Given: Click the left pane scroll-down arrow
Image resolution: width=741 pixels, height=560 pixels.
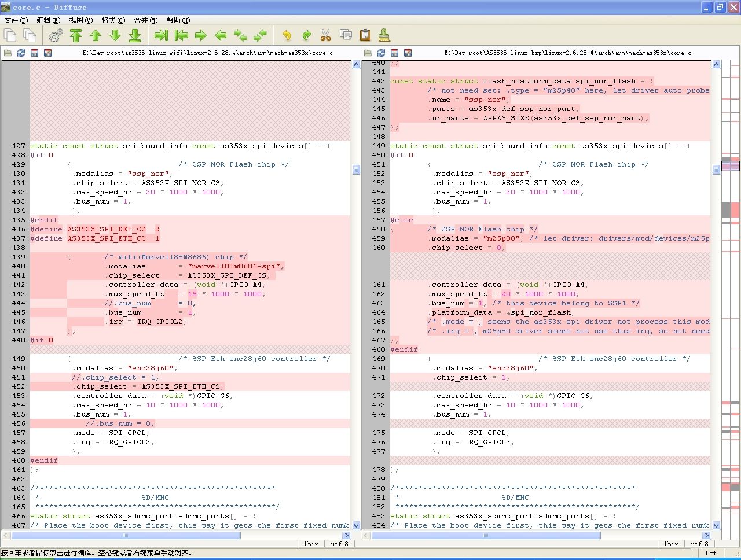Looking at the screenshot, I should 356,525.
